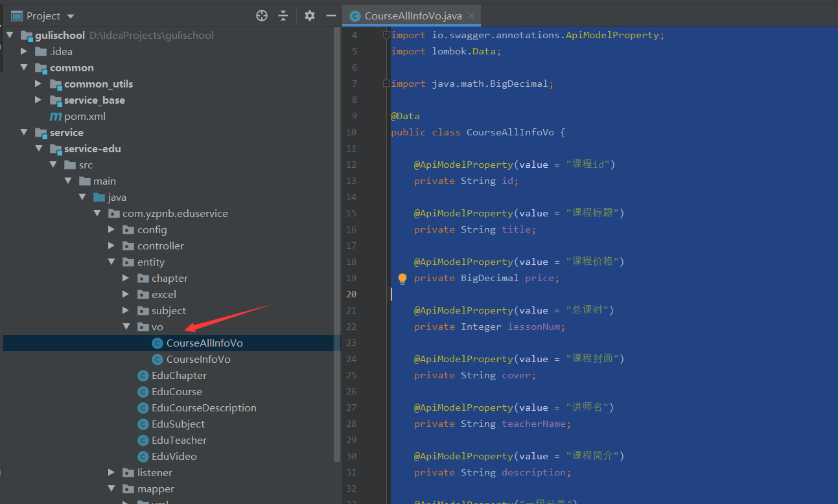Click the EduCourse class icon

[x=143, y=391]
